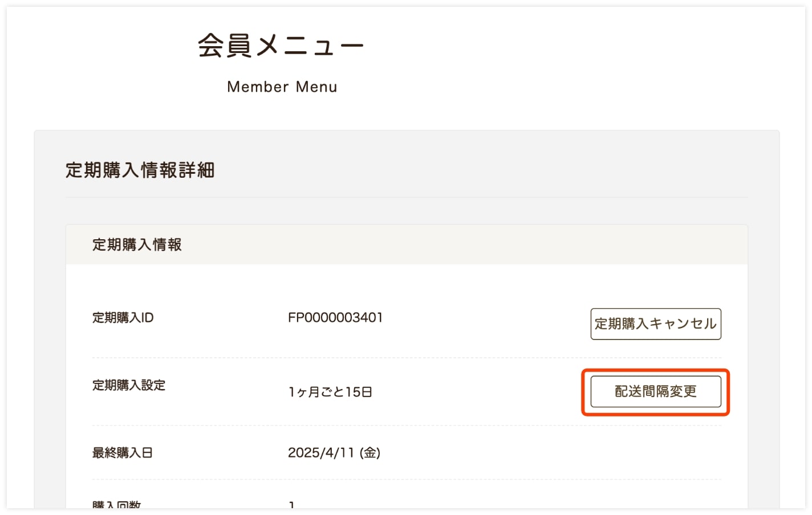
Task: Select the date 2025/4/11 (金)
Action: click(334, 453)
